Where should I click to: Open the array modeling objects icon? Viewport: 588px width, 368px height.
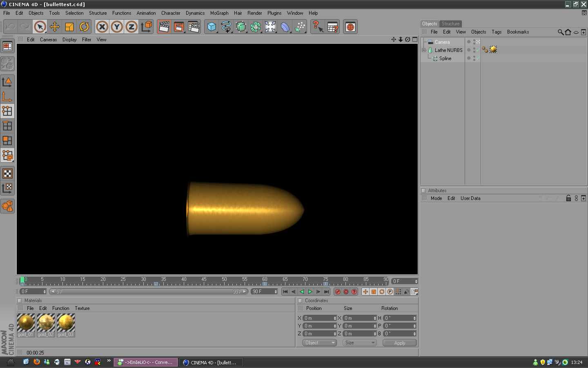(256, 27)
